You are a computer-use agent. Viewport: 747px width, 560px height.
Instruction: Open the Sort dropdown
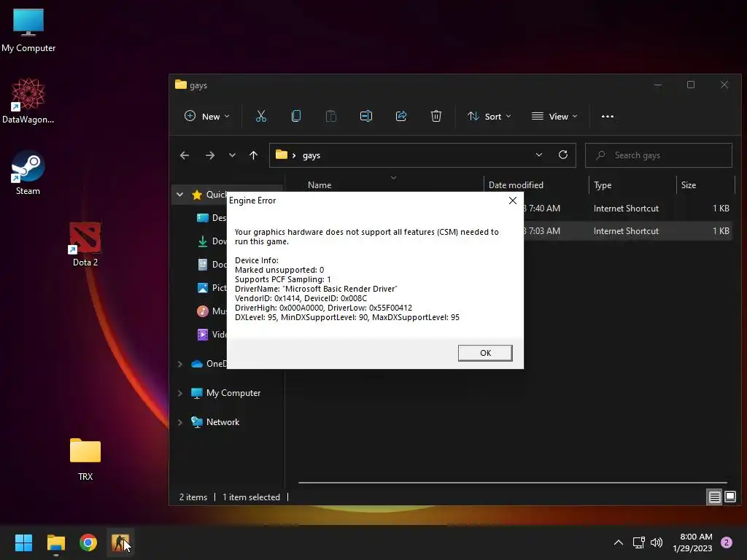click(x=489, y=116)
